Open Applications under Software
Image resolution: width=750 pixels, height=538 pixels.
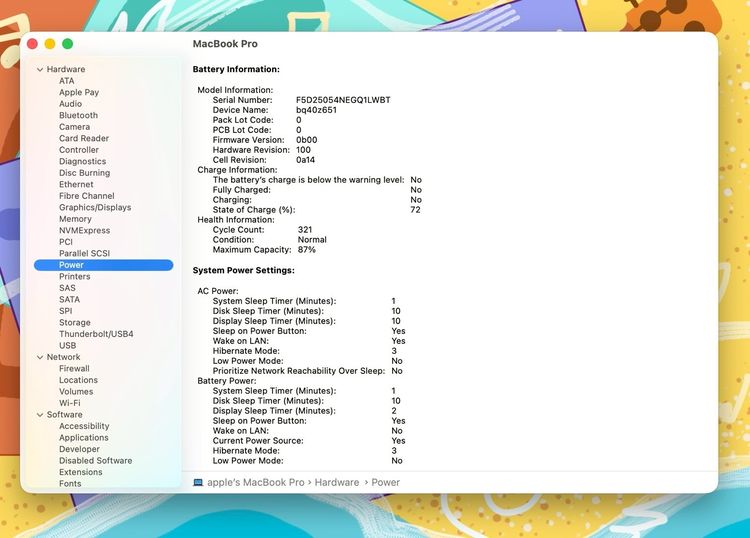(84, 438)
